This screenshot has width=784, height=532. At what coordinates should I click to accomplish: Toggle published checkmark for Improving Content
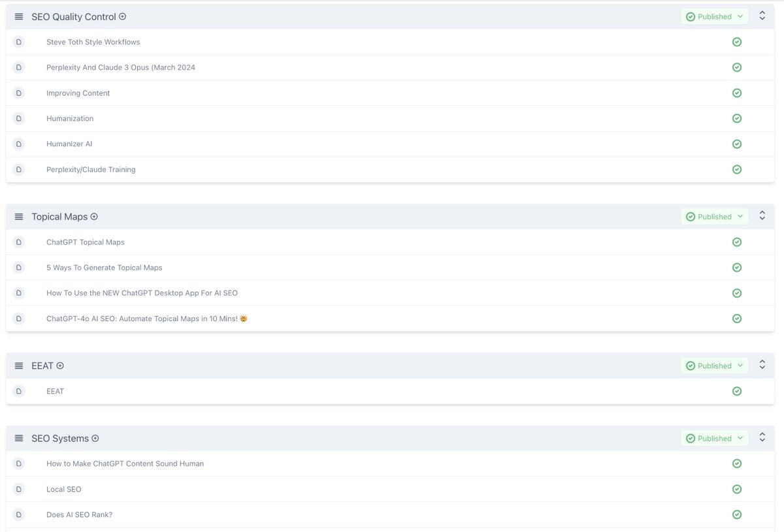[x=737, y=93]
